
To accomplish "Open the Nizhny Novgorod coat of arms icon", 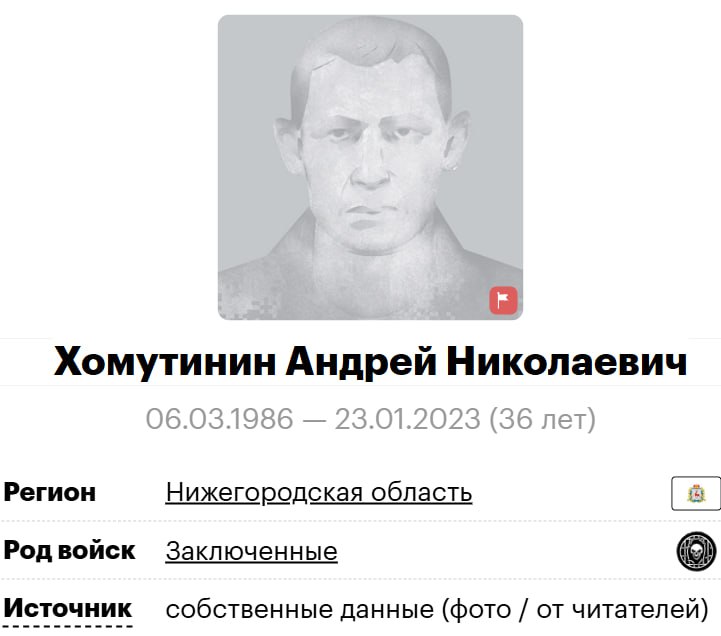I will pos(696,493).
